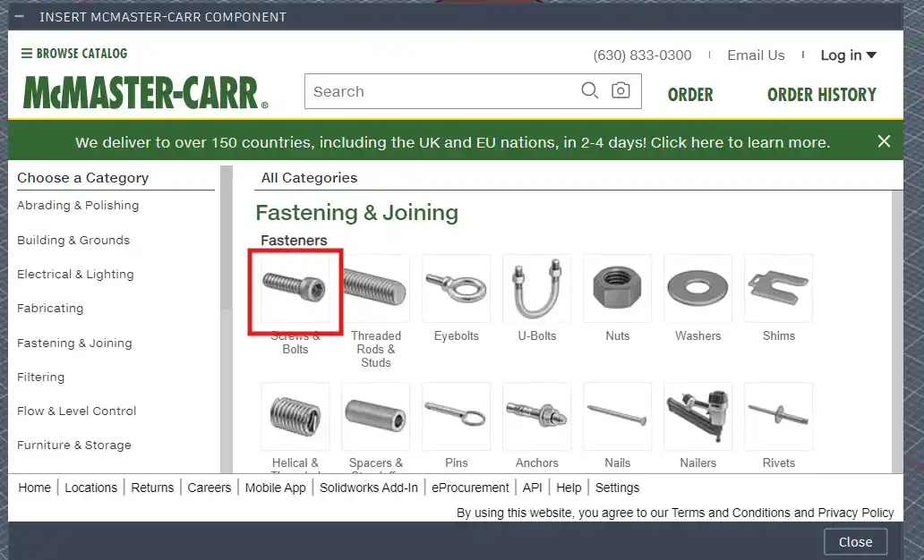Screen dimensions: 924x560
Task: Open the Solidworks Add-In footer link
Action: click(x=368, y=488)
